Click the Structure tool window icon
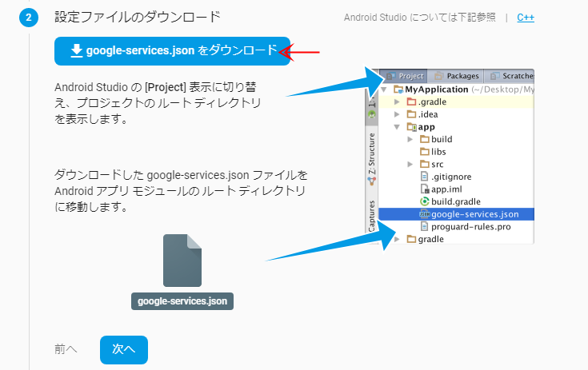 372,181
